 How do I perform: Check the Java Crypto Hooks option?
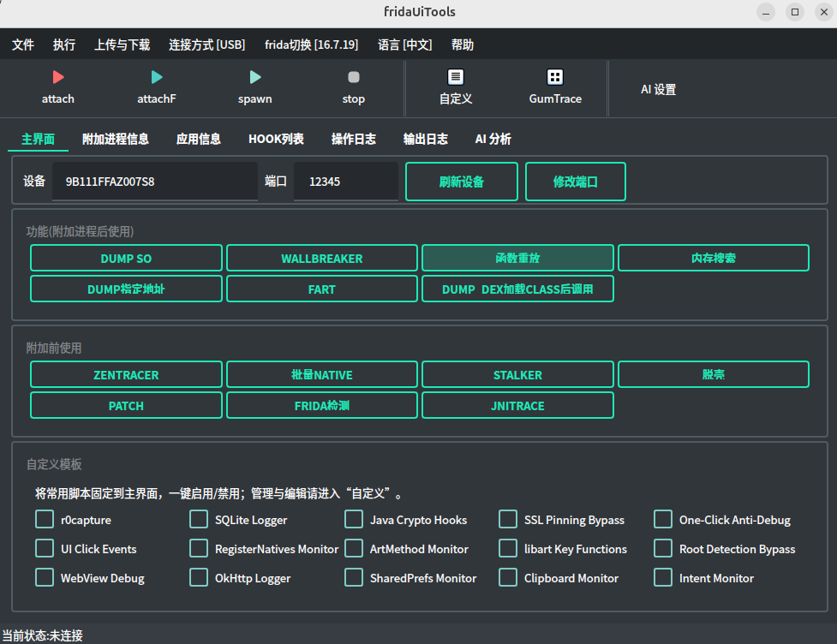pos(353,519)
